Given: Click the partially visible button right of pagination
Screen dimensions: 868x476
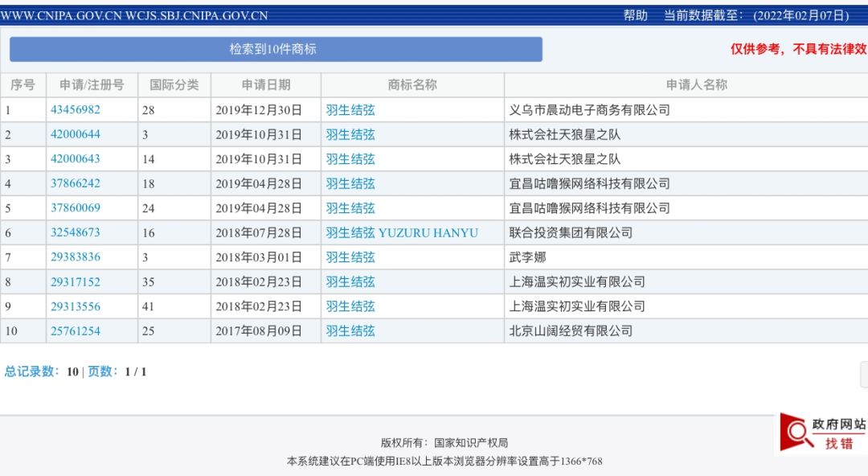Looking at the screenshot, I should point(863,375).
